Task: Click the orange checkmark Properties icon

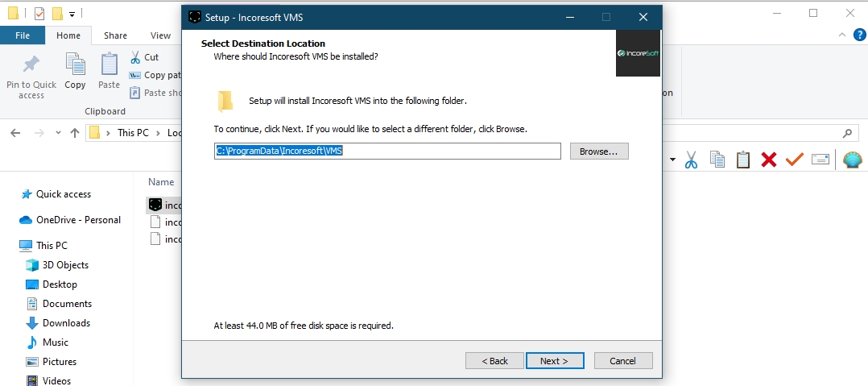Action: click(795, 160)
